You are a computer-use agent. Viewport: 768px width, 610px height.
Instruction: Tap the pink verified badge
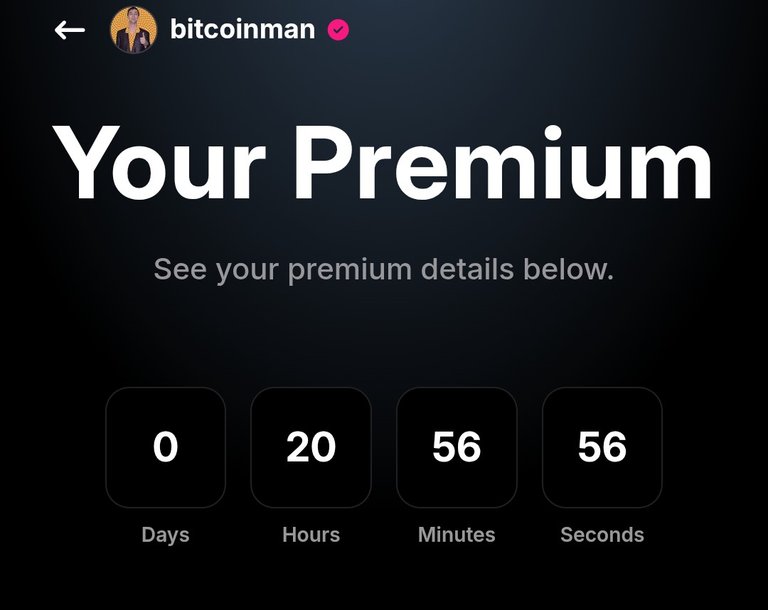[x=338, y=30]
